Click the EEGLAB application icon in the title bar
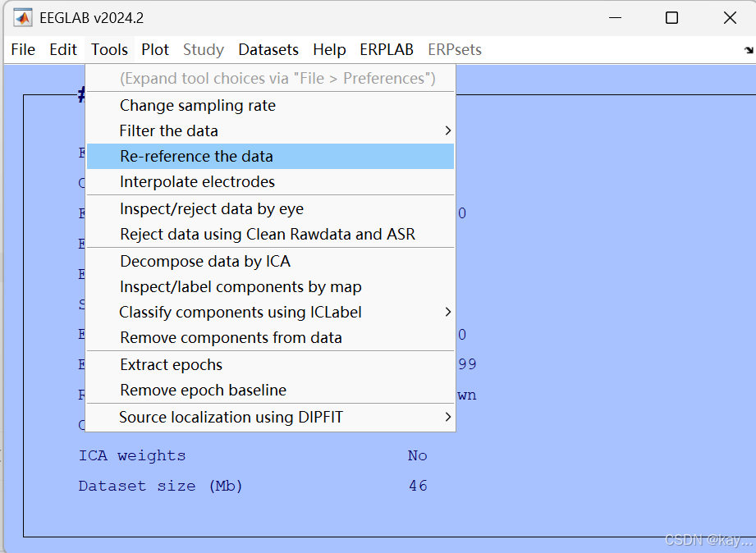Screen dimensions: 756x553 click(21, 16)
